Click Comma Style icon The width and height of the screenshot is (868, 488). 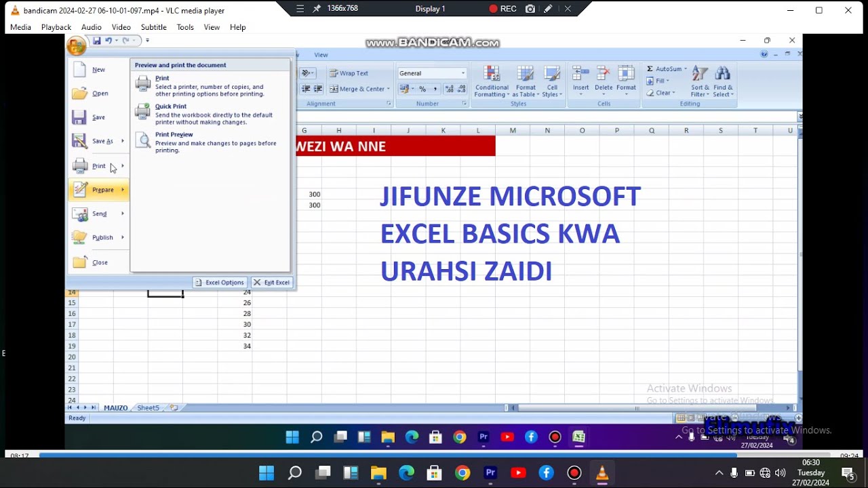[435, 89]
